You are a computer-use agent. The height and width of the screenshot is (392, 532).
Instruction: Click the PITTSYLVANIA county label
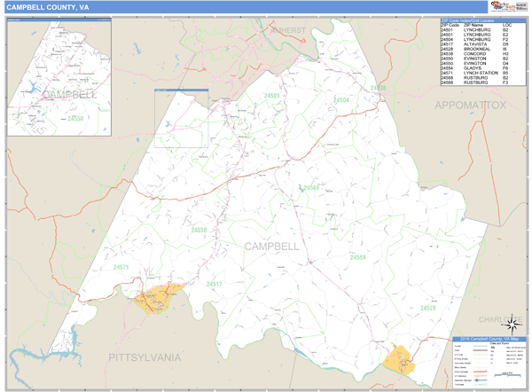[x=145, y=357]
